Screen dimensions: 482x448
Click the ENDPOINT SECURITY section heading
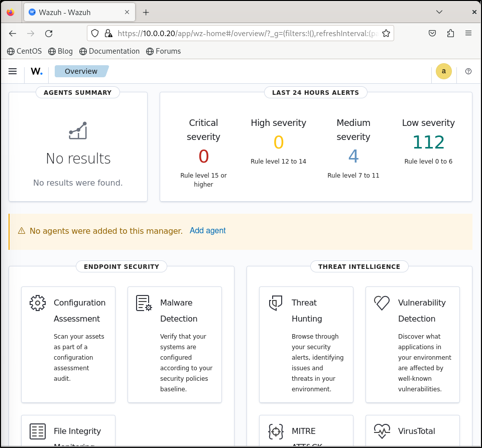(122, 267)
